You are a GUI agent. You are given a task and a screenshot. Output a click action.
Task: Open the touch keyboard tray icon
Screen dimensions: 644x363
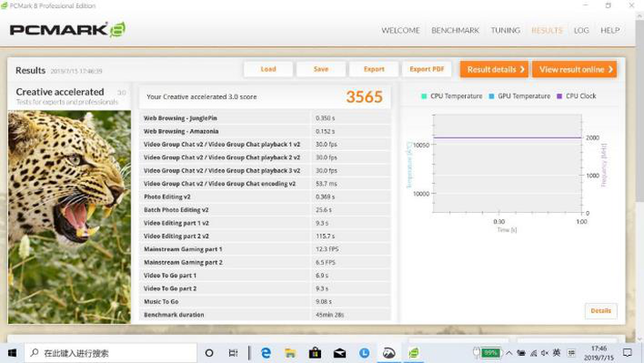coord(572,352)
